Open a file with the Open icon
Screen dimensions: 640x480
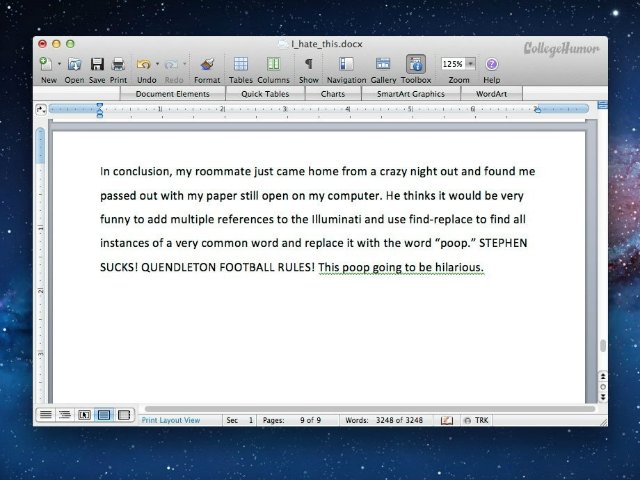point(75,64)
